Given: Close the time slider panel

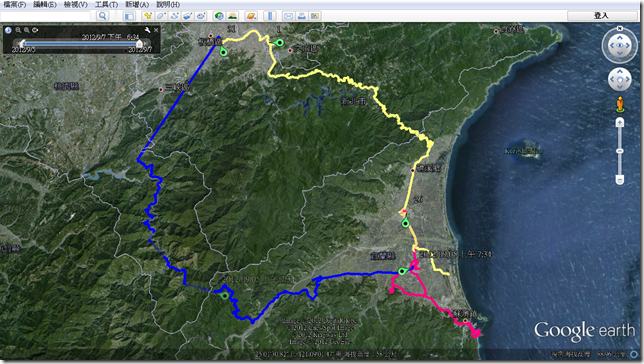Looking at the screenshot, I should pos(156,30).
